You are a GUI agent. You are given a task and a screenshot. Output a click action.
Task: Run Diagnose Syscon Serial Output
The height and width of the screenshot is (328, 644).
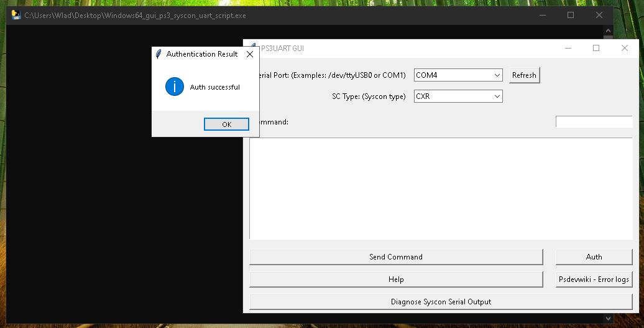441,302
